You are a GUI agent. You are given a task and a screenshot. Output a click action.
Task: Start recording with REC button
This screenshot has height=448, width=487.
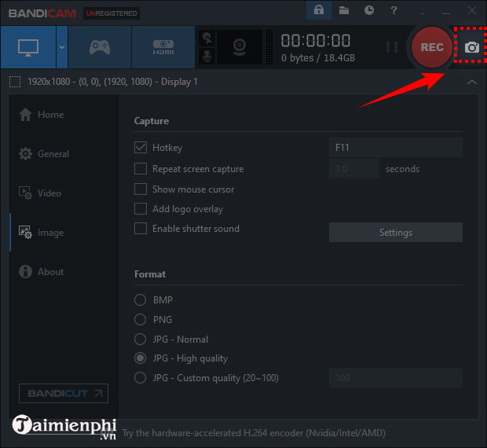[432, 47]
